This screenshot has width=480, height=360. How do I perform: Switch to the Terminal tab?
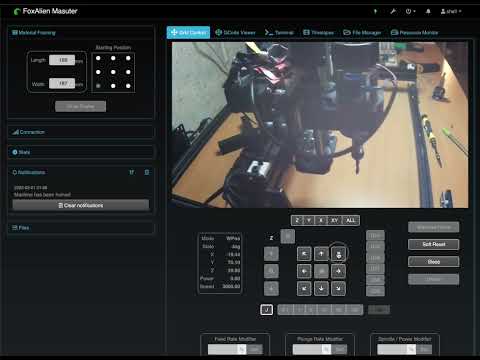click(279, 32)
